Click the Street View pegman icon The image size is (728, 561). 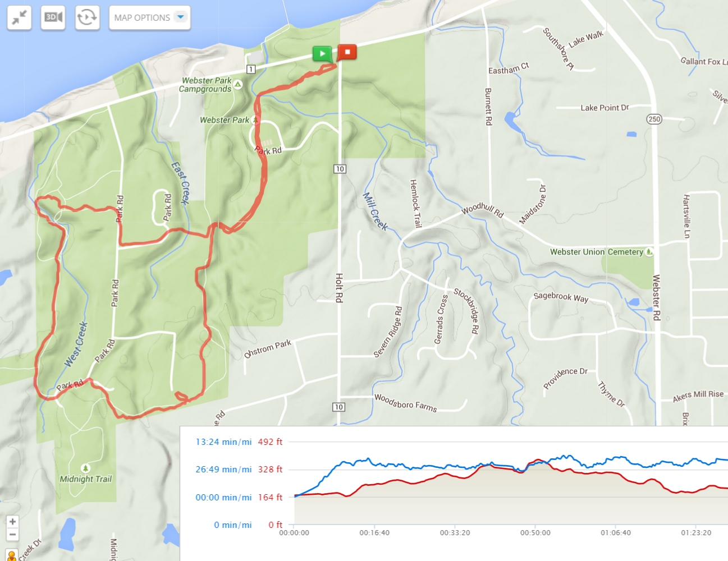pyautogui.click(x=12, y=555)
